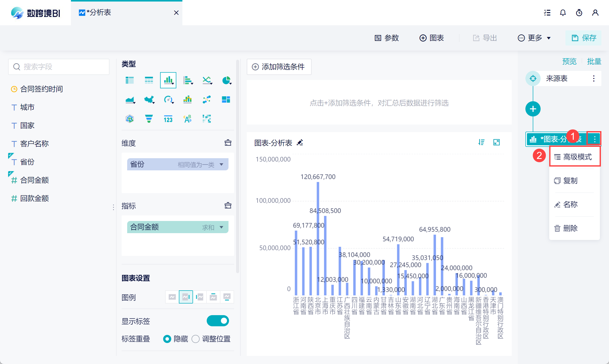Click 添加筛选条件 button
This screenshot has width=609, height=364.
pos(279,67)
